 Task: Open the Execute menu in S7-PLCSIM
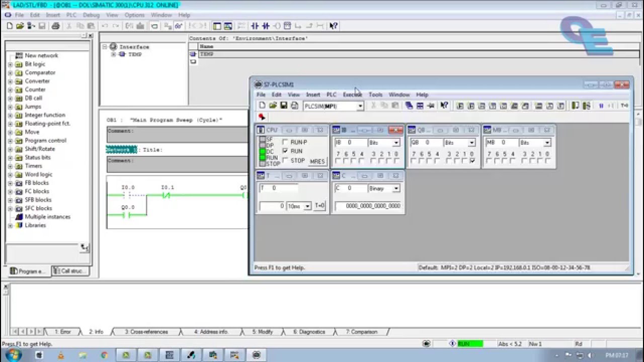tap(352, 95)
